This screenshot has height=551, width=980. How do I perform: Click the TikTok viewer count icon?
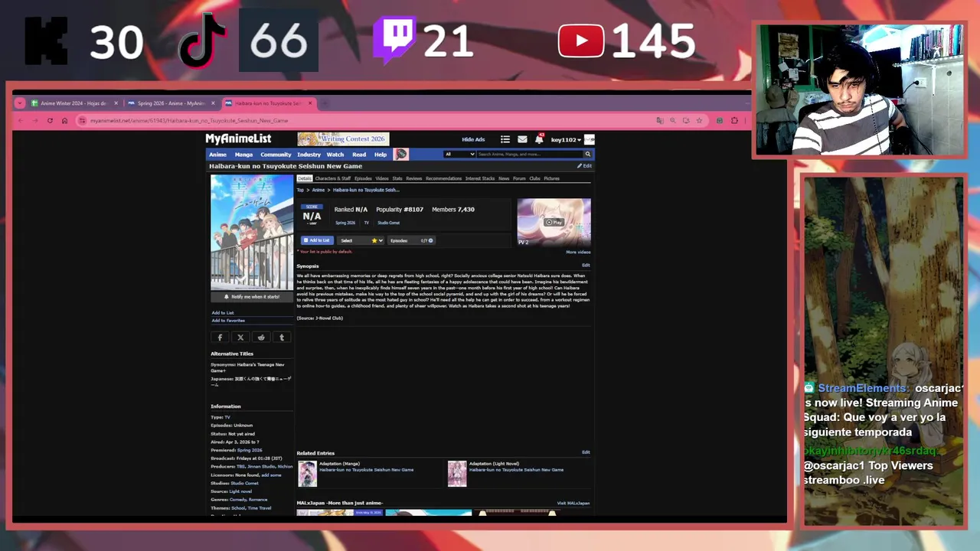coord(203,40)
